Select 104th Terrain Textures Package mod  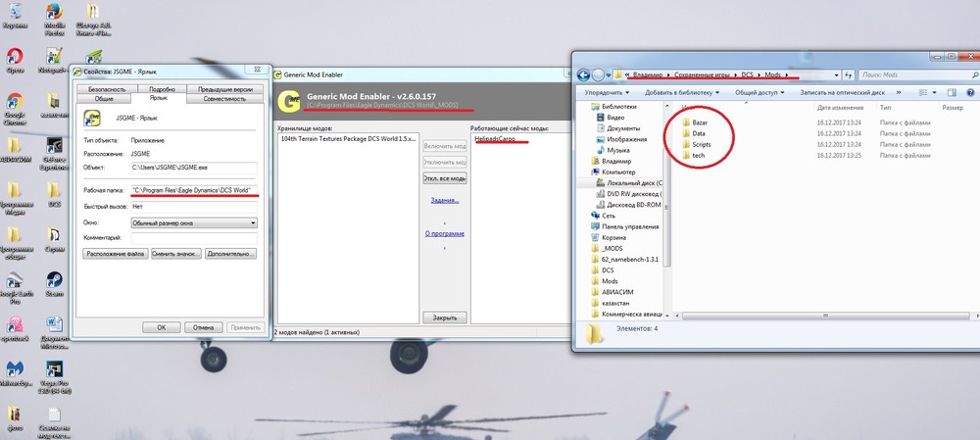tap(348, 138)
